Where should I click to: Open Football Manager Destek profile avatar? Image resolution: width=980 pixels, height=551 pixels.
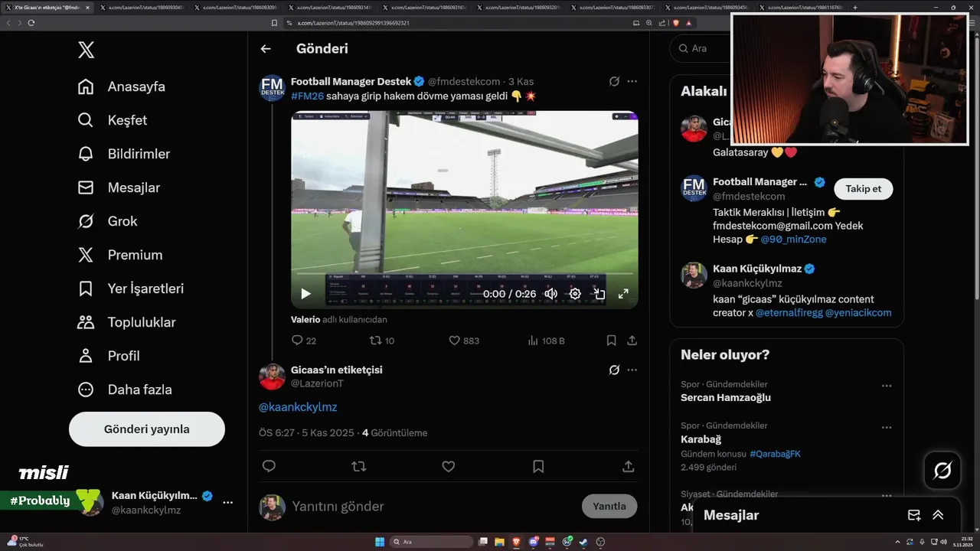(273, 88)
